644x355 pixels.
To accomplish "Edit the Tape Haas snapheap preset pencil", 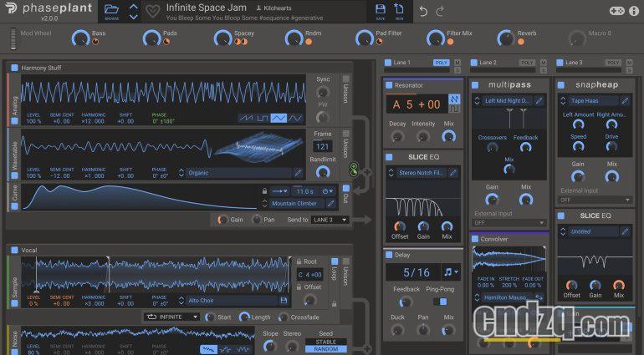I will click(x=625, y=100).
